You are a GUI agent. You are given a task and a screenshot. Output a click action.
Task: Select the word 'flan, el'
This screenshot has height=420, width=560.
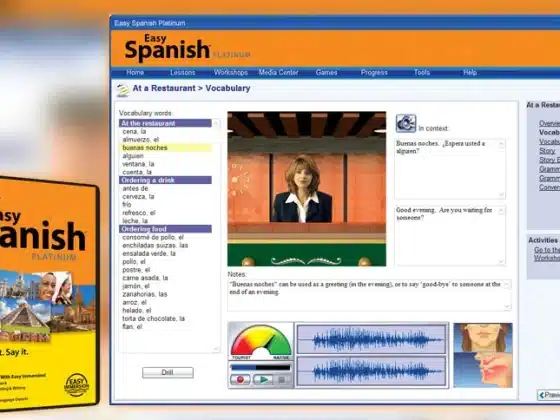point(132,327)
